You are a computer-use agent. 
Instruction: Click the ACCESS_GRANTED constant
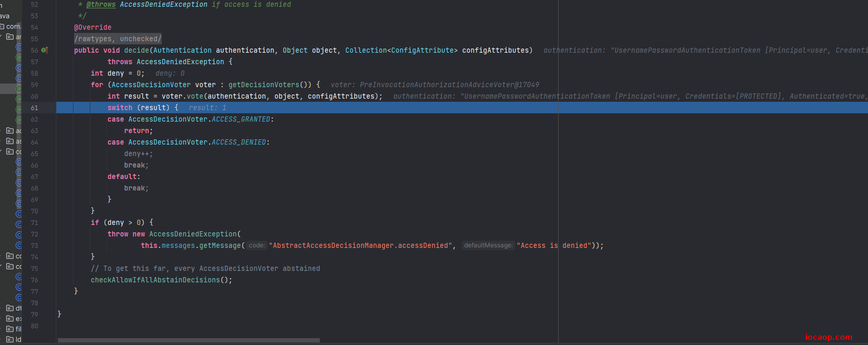[241, 119]
